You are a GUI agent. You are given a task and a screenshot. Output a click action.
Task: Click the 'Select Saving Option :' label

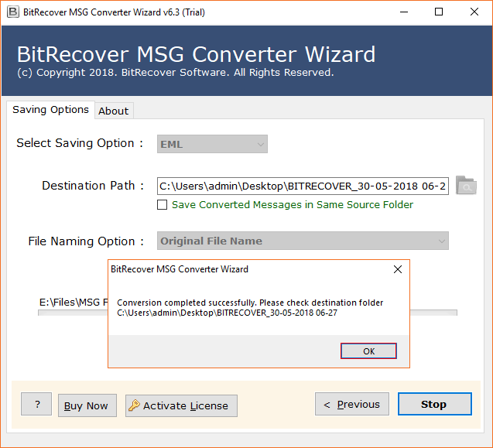(80, 143)
